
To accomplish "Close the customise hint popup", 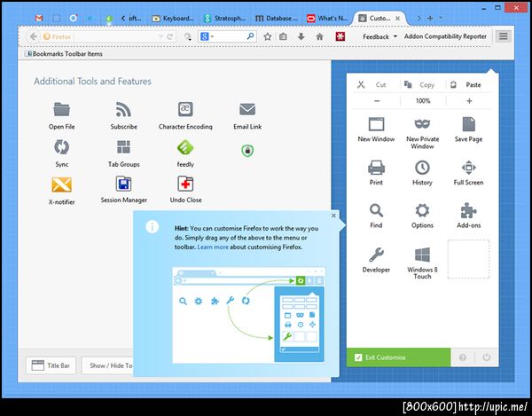I will tap(333, 216).
